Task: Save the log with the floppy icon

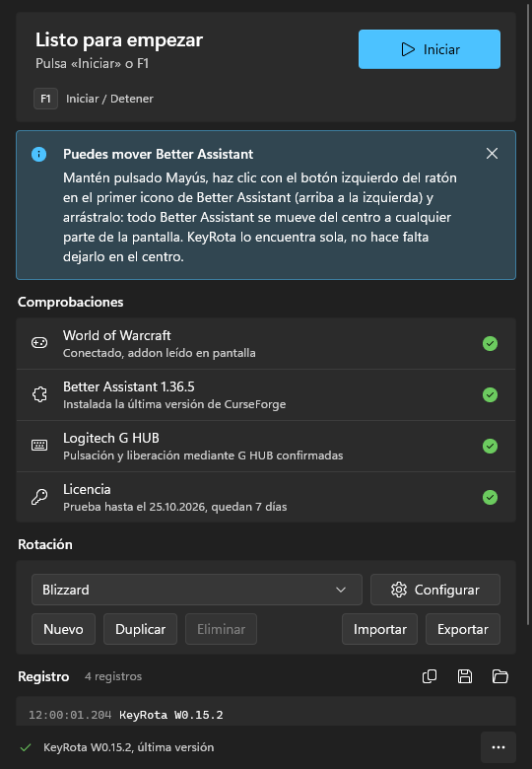Action: pos(465,676)
